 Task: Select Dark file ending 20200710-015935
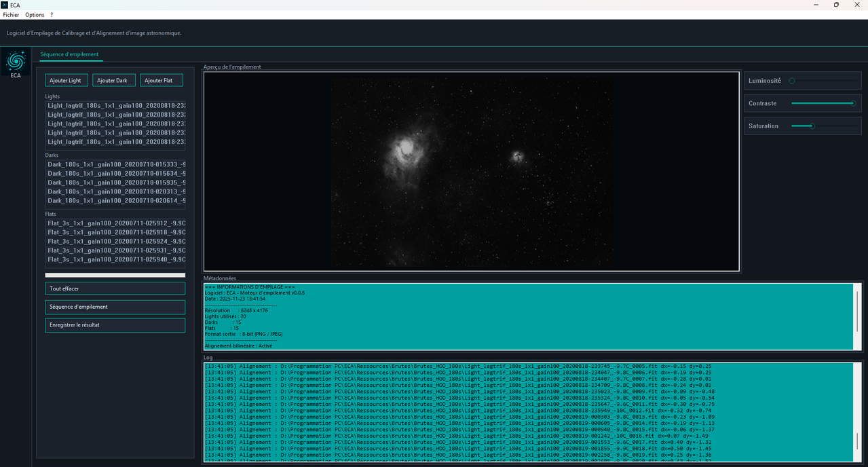115,183
